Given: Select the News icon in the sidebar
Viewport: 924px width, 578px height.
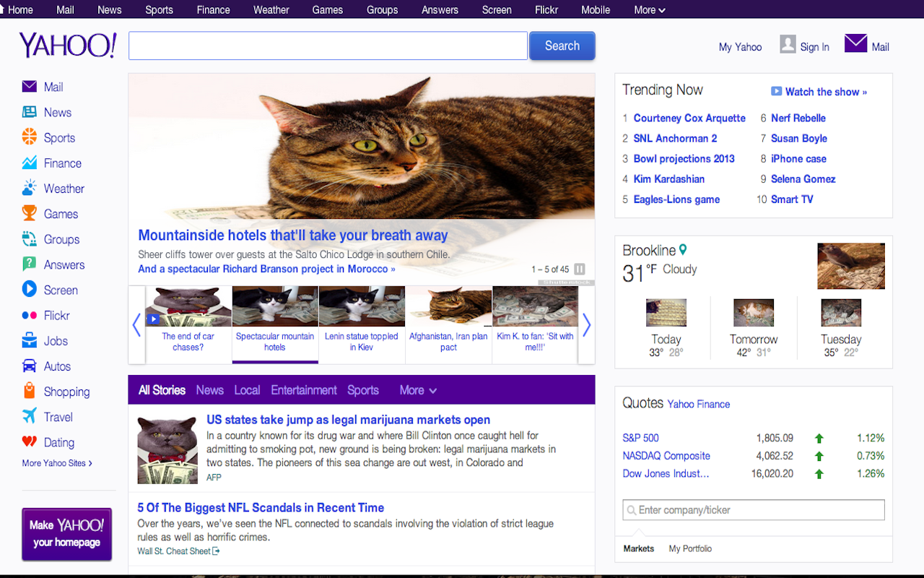Looking at the screenshot, I should (x=29, y=112).
